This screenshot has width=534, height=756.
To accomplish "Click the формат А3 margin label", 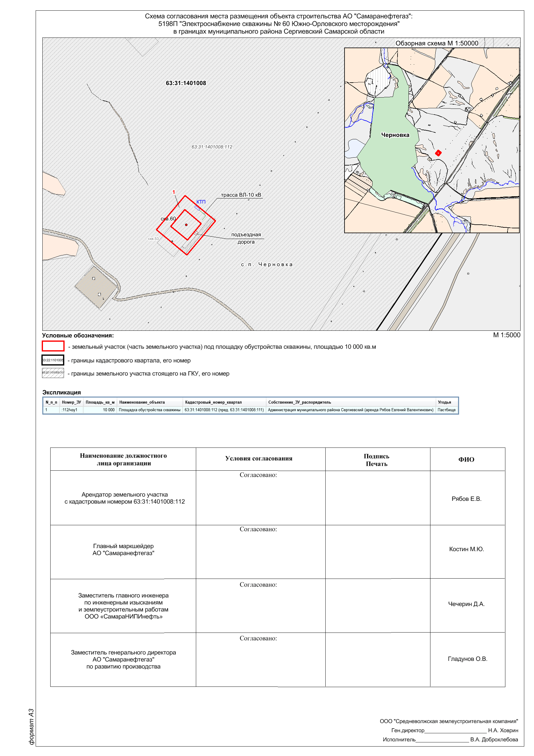I will 31,727.
